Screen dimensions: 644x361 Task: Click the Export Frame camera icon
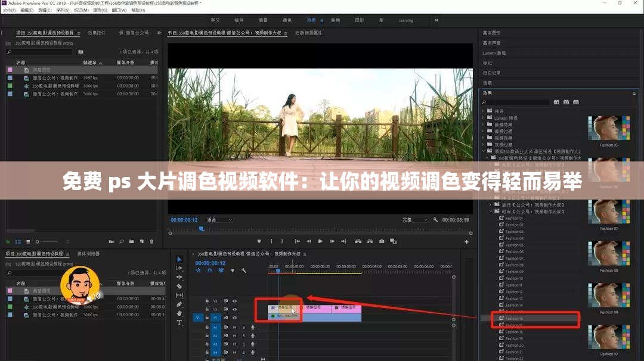[x=382, y=241]
